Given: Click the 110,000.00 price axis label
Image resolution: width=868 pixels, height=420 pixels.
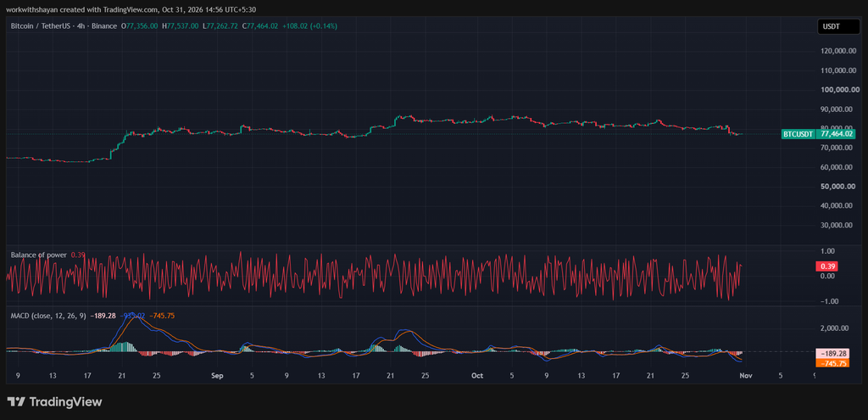Looking at the screenshot, I should (840, 70).
